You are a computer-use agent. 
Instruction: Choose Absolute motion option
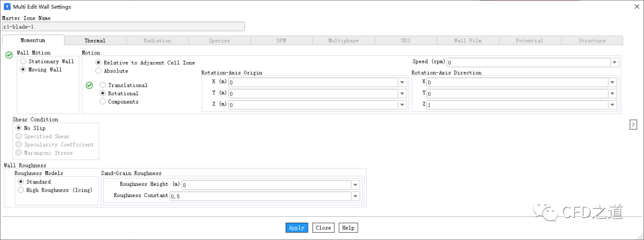point(98,71)
